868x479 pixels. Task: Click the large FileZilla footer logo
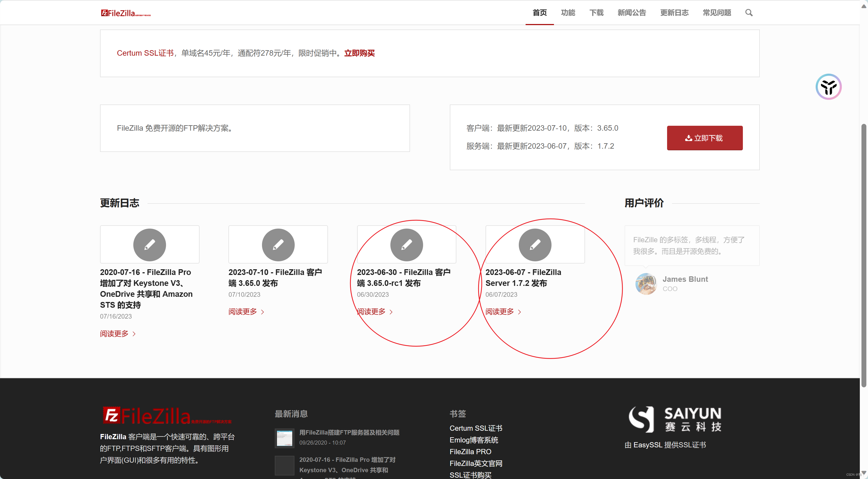point(167,415)
